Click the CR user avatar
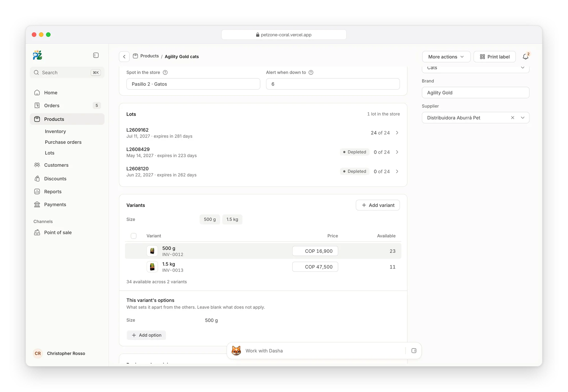Image resolution: width=568 pixels, height=392 pixels. tap(38, 353)
